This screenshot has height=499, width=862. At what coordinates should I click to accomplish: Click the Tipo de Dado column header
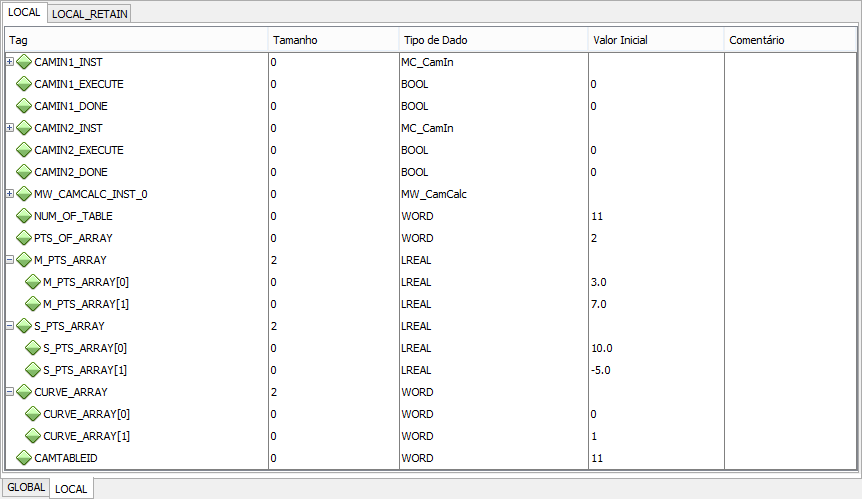click(494, 40)
